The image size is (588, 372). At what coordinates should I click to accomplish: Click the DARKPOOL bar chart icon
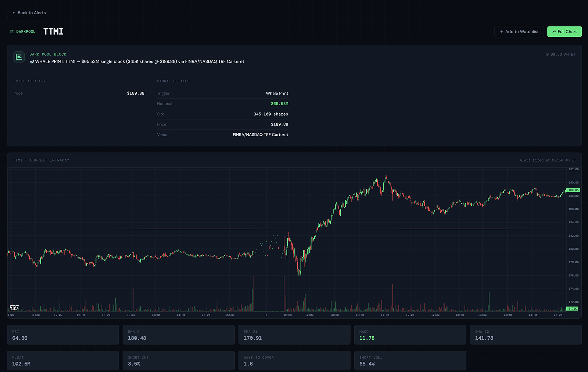pyautogui.click(x=12, y=32)
